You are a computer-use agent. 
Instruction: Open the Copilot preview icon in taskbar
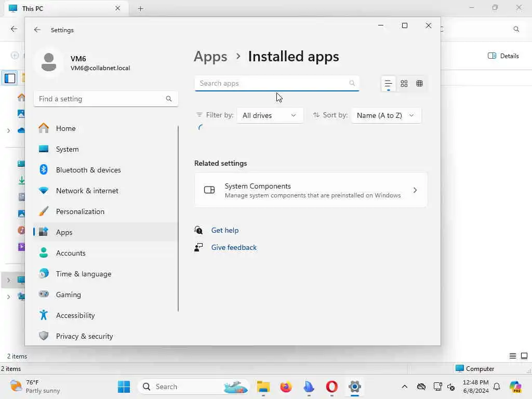click(515, 387)
